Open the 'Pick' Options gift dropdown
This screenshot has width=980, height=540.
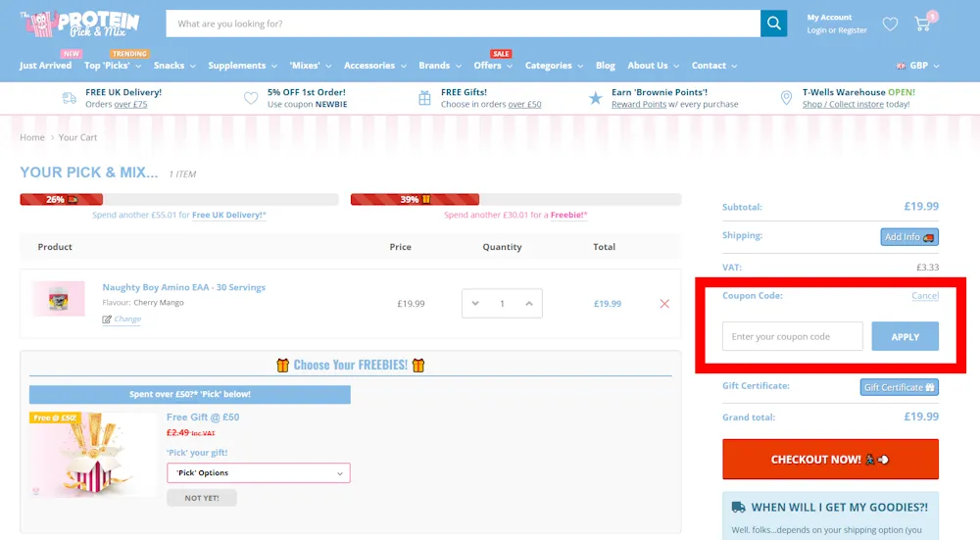258,473
